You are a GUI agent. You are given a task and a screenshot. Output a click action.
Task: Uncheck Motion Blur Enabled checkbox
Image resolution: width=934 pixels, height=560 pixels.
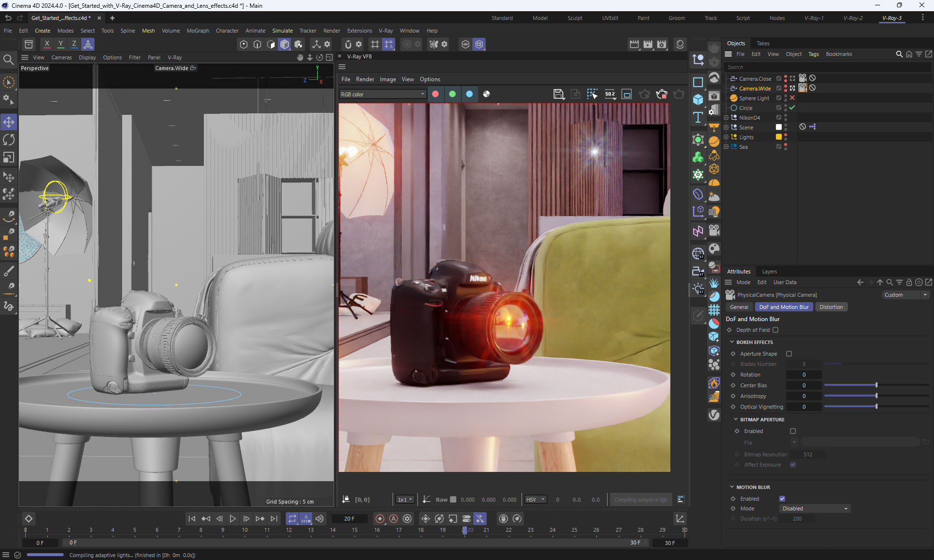coord(782,499)
